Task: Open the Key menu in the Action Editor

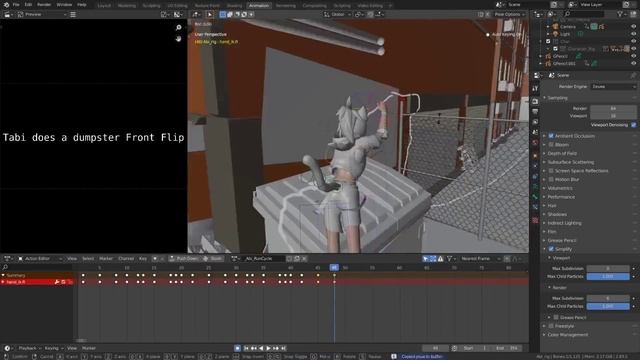Action: [x=142, y=258]
